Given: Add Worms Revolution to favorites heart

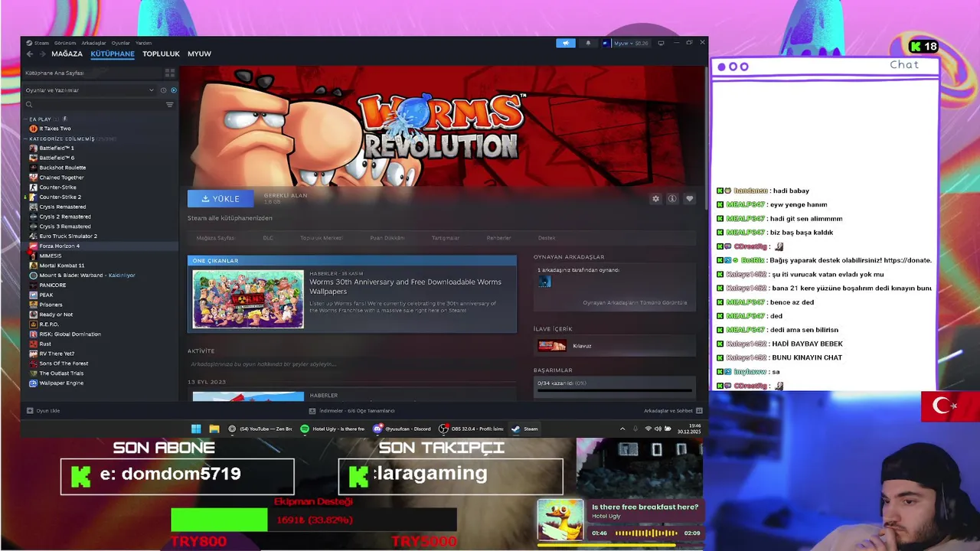Looking at the screenshot, I should 689,199.
